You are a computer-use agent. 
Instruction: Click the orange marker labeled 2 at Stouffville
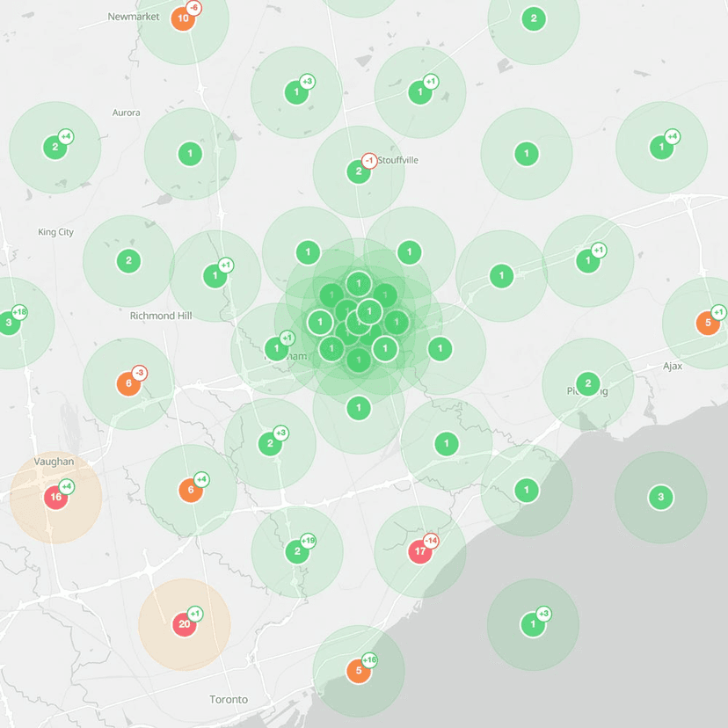coord(358,172)
